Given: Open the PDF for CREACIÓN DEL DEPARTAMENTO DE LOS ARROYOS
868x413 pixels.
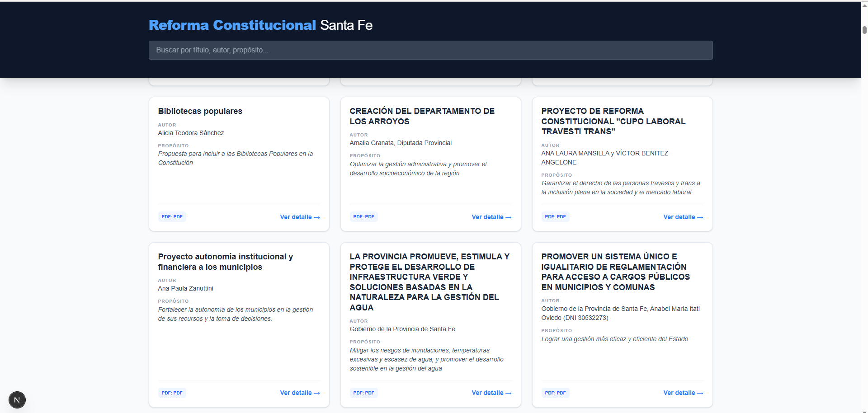Looking at the screenshot, I should point(363,216).
